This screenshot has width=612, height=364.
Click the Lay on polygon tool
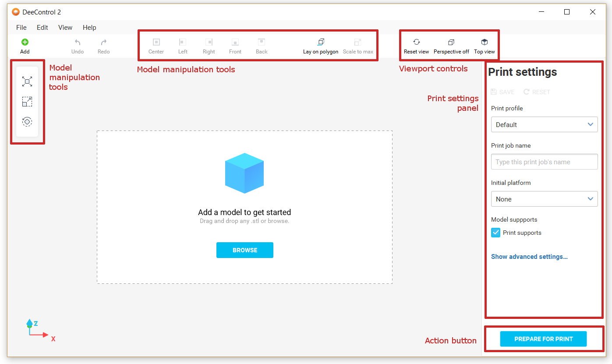(321, 42)
